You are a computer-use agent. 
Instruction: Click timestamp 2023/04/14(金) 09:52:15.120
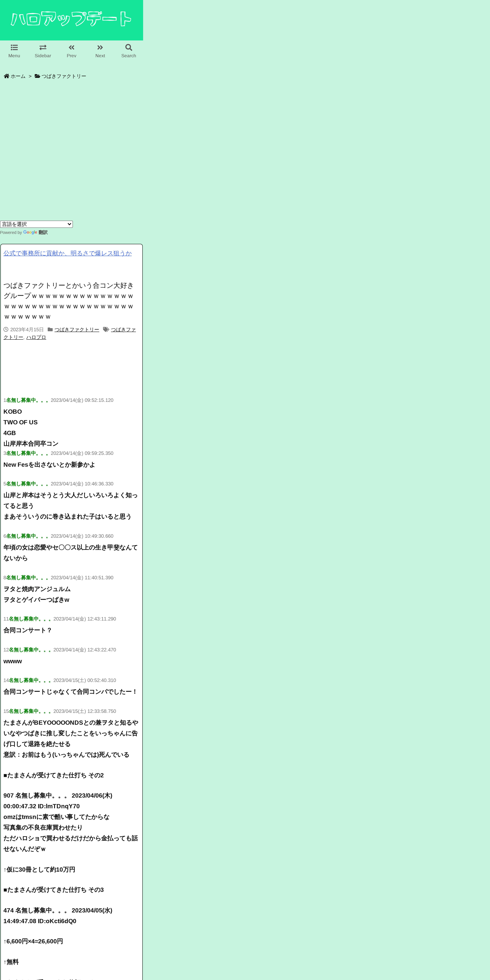coord(82,400)
